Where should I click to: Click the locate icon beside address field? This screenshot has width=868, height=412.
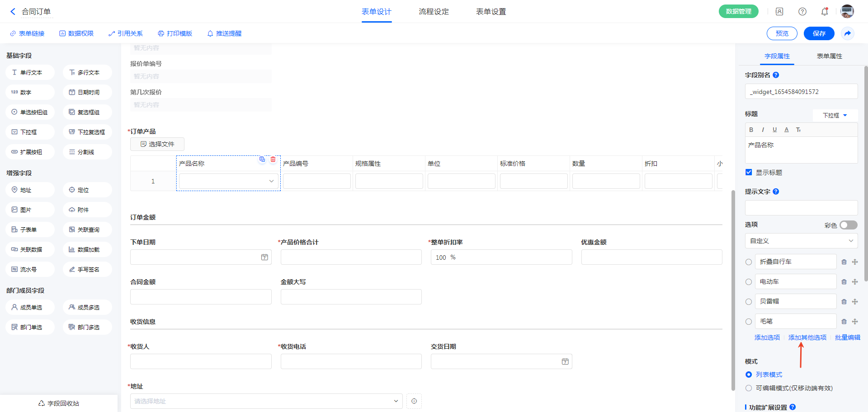[x=414, y=401]
